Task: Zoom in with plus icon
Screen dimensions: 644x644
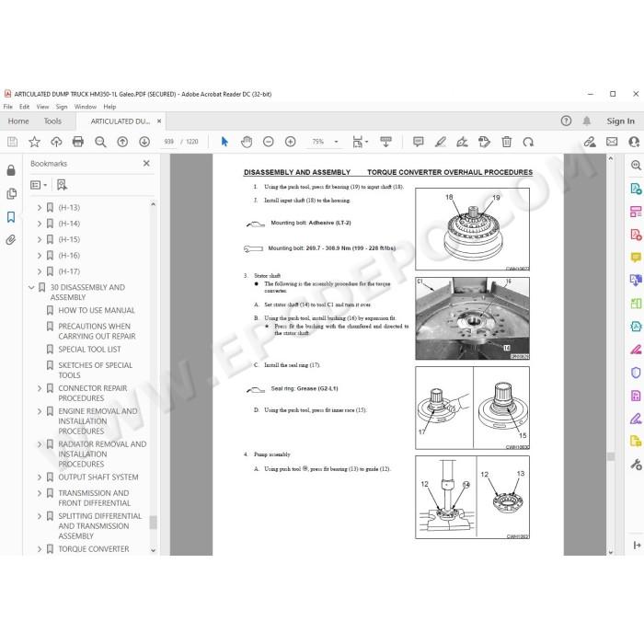Action: tap(291, 142)
